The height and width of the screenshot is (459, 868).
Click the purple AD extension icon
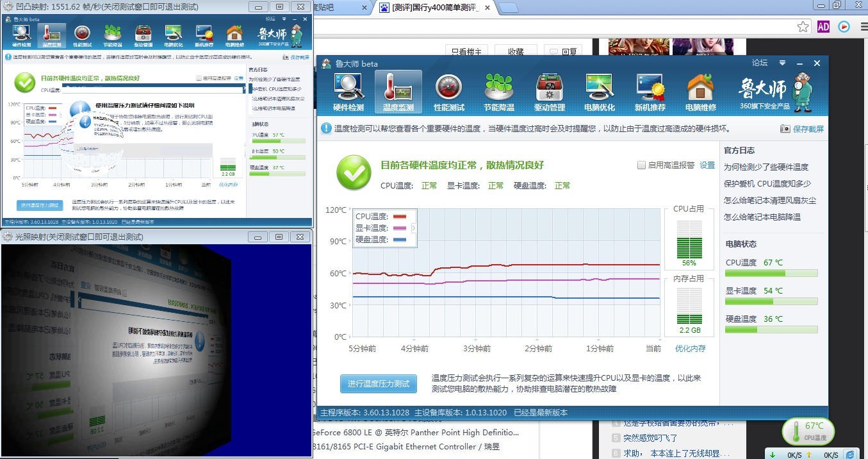[x=824, y=27]
